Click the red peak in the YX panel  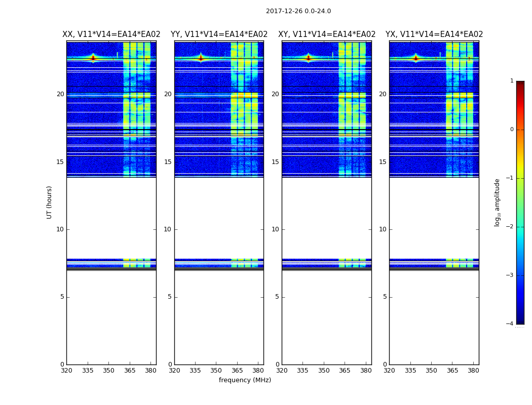click(415, 58)
